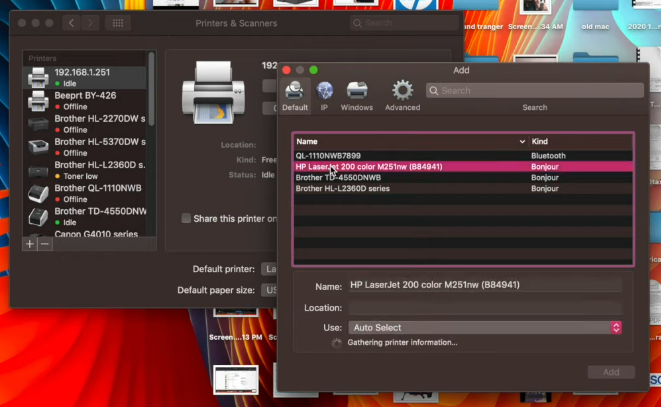Click the search magnifier icon in Add window
The height and width of the screenshot is (407, 661).
coord(434,91)
